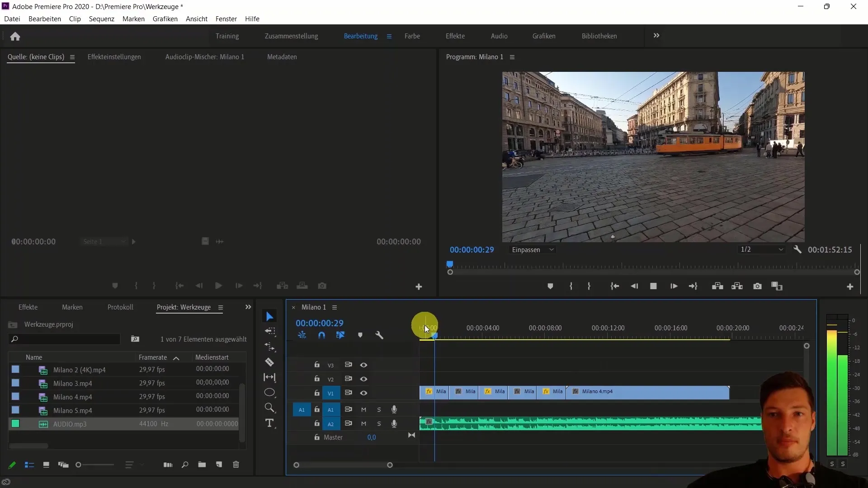
Task: Select the Zoom magnifier tool
Action: point(269,408)
